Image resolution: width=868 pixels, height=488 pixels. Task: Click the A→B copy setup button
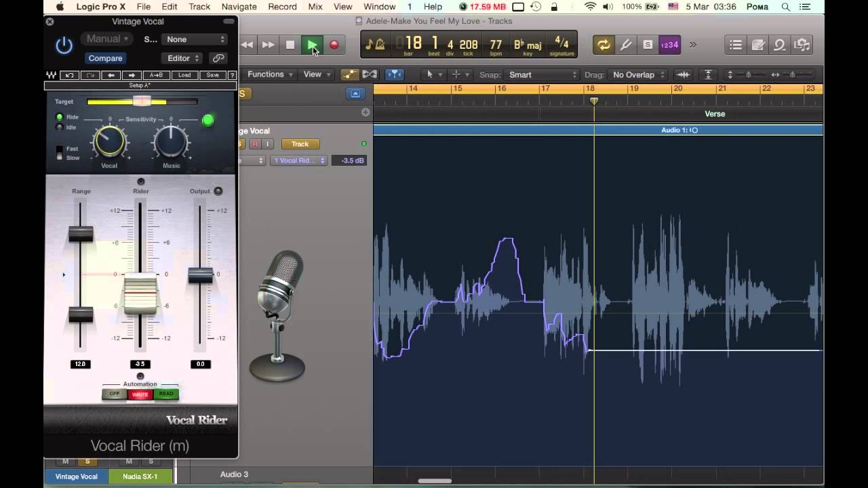point(156,75)
